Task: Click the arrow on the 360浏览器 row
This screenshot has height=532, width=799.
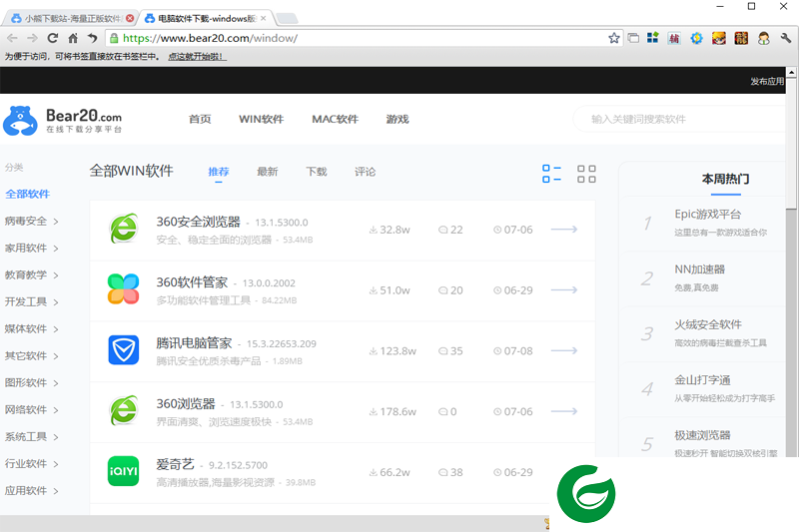Action: [x=564, y=411]
